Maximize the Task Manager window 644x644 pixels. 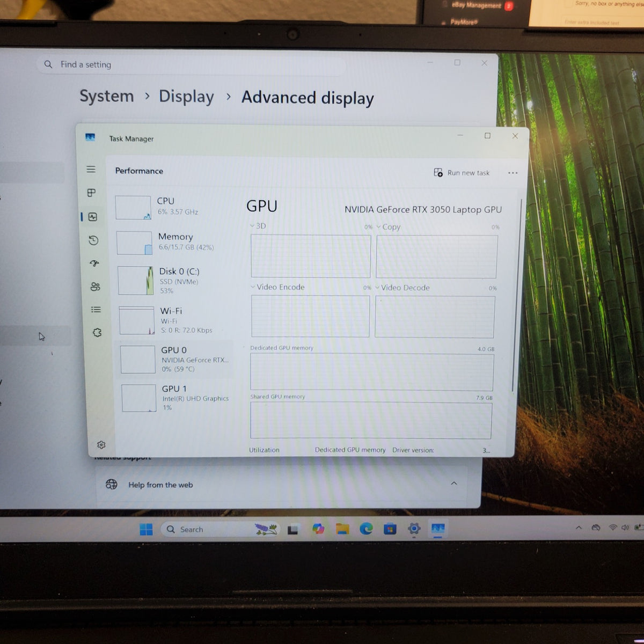point(487,136)
